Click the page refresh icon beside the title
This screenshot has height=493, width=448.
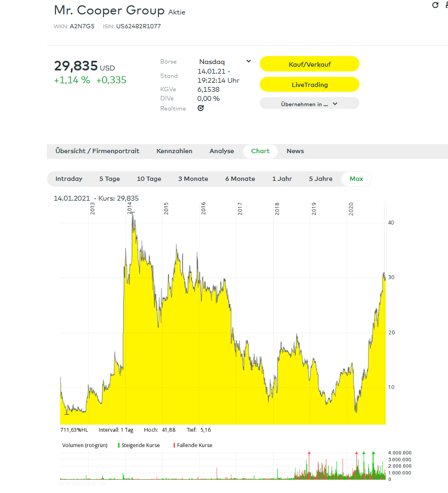(435, 5)
